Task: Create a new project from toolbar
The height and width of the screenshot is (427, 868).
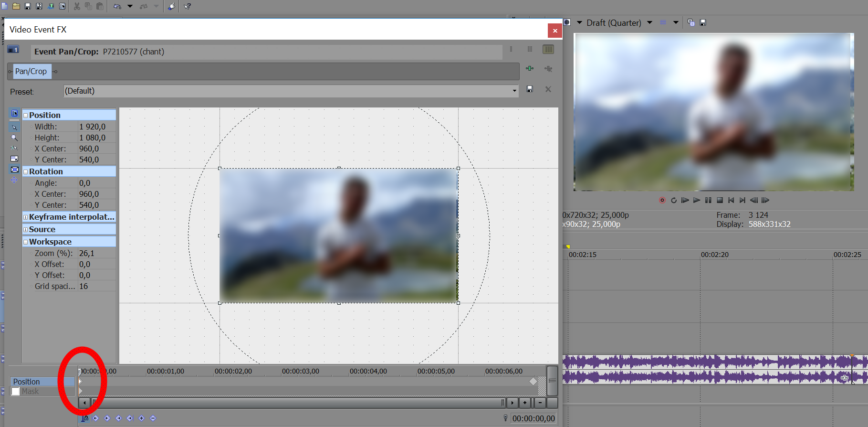Action: click(x=5, y=6)
